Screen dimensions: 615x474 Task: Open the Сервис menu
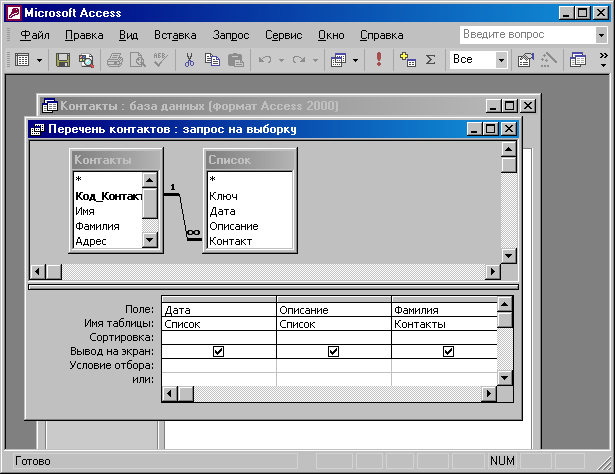(x=284, y=35)
